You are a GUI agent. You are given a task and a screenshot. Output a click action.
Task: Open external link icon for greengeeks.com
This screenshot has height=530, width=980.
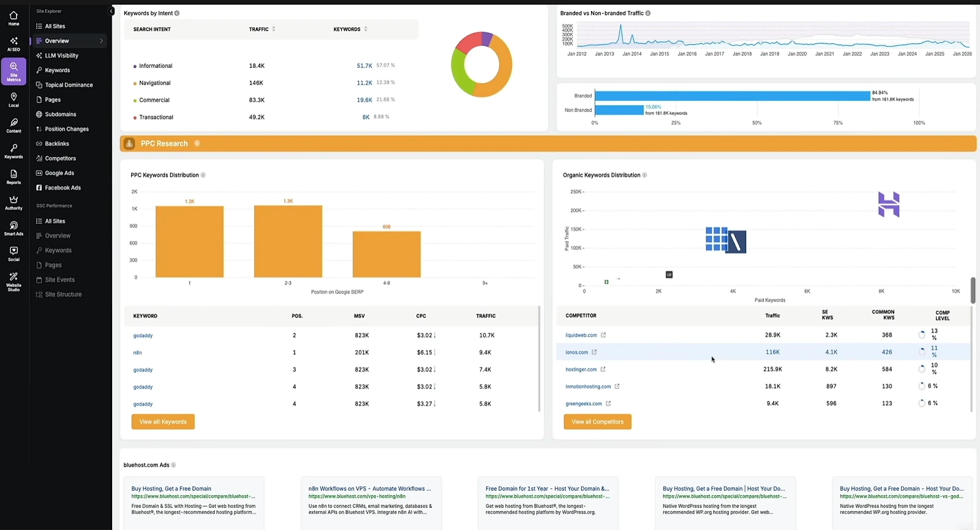click(x=608, y=403)
